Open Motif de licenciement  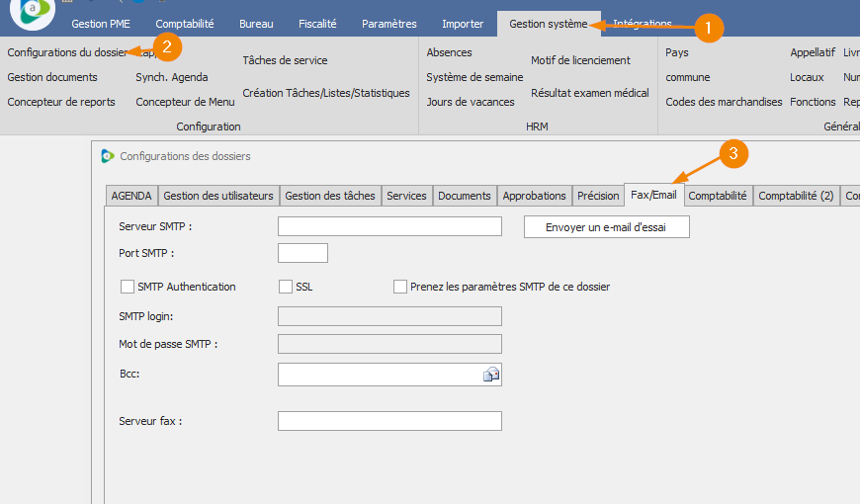[581, 60]
